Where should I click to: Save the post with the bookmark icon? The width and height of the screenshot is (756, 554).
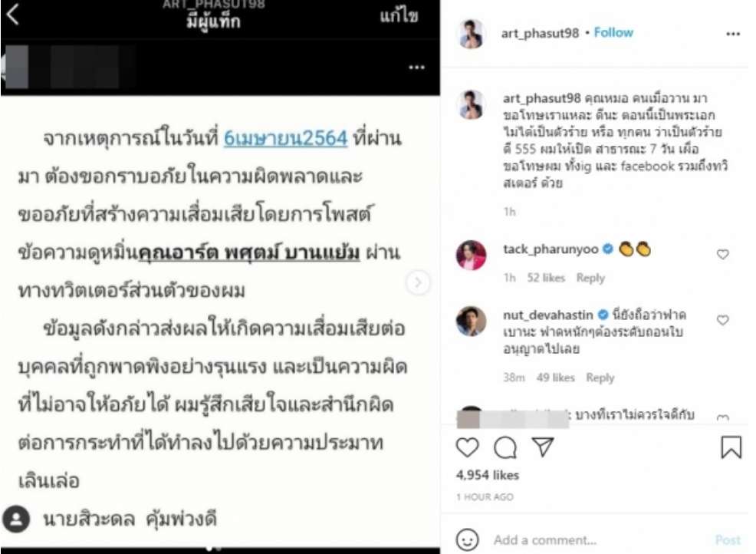731,447
